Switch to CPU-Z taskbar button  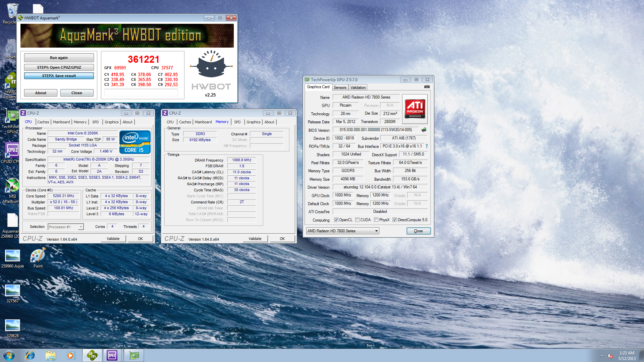pos(112,355)
